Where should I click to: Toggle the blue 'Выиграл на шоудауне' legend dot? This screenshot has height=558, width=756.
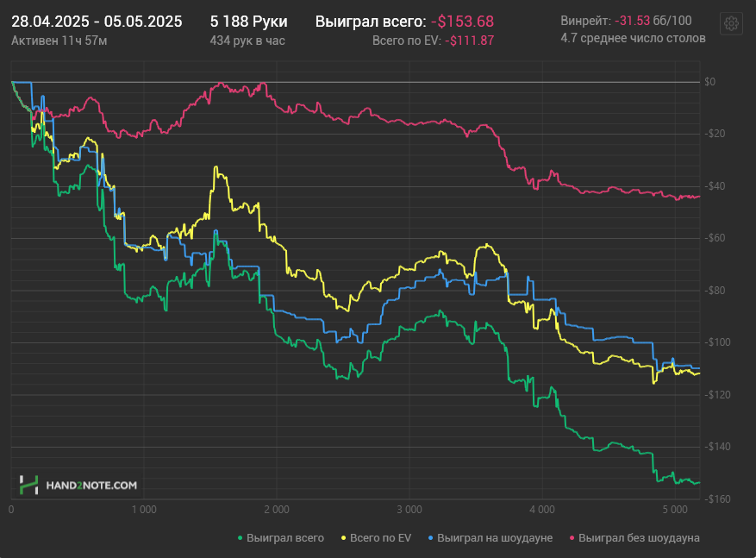(430, 538)
